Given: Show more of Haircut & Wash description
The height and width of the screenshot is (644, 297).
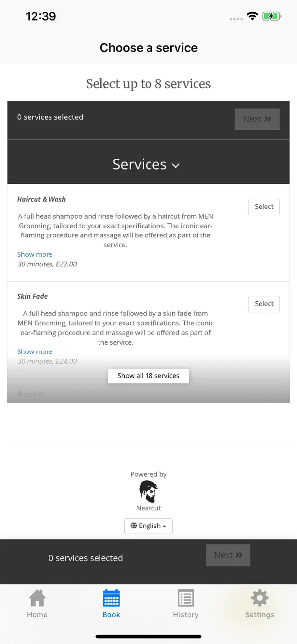Looking at the screenshot, I should tap(35, 254).
